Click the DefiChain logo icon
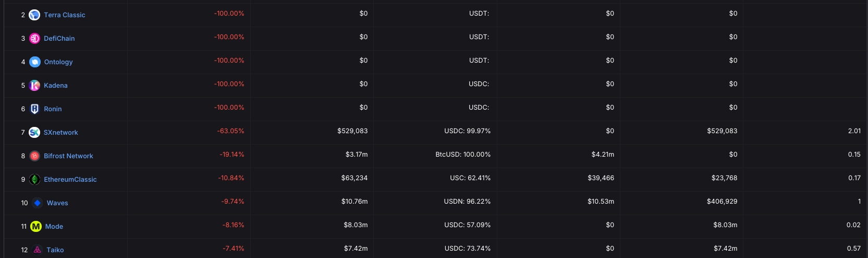 tap(34, 39)
